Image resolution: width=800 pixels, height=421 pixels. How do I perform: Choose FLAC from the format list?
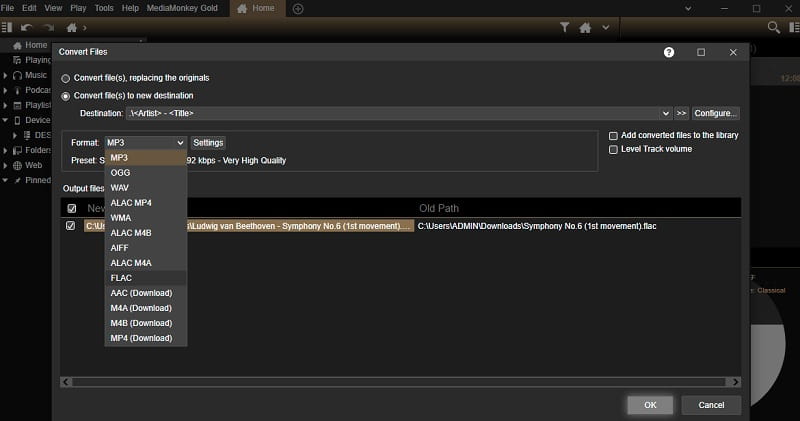pyautogui.click(x=121, y=278)
